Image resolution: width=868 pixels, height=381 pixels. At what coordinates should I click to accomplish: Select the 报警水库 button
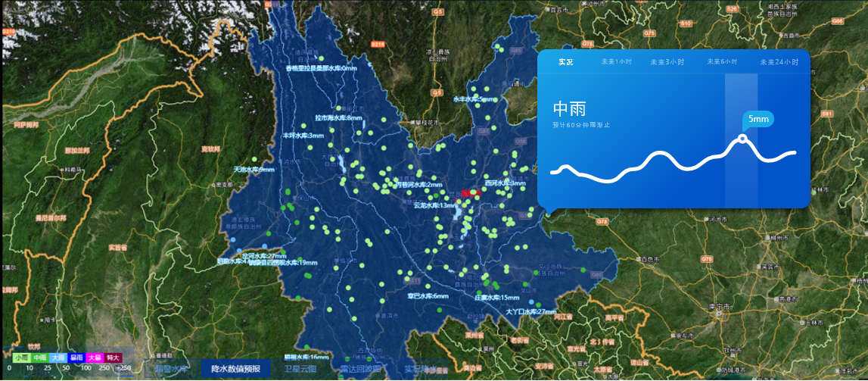(171, 369)
